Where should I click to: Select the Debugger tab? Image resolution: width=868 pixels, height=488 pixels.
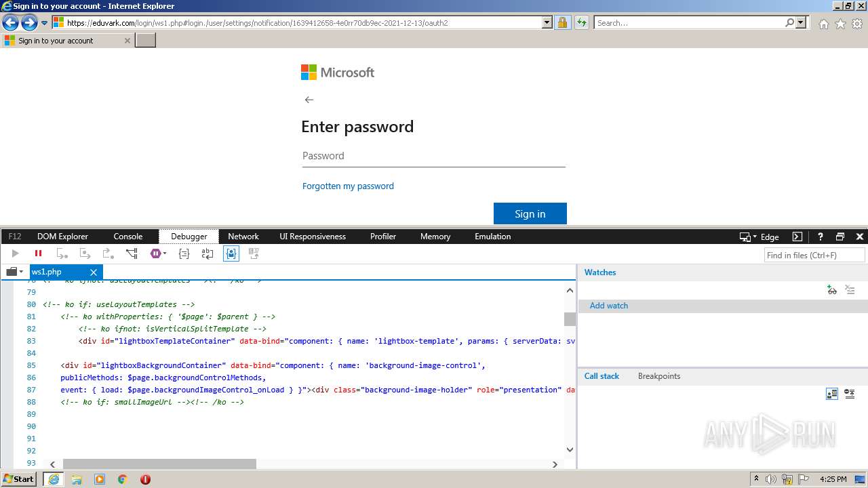pos(189,237)
